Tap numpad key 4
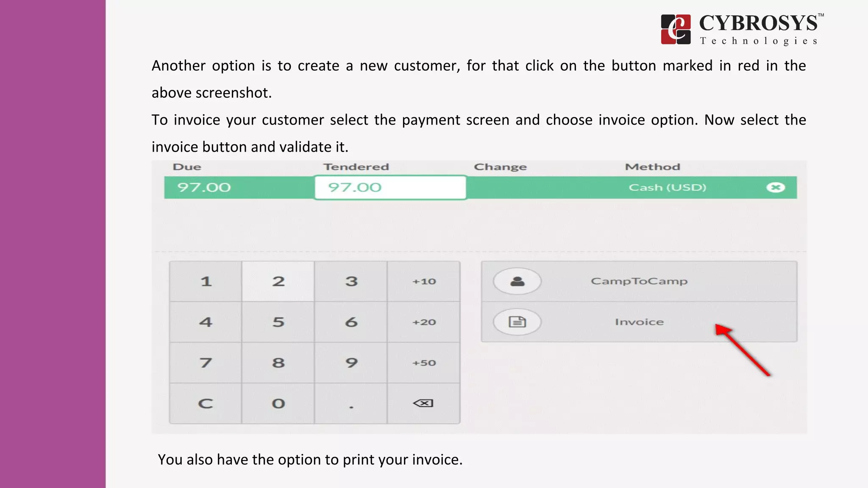 [206, 322]
